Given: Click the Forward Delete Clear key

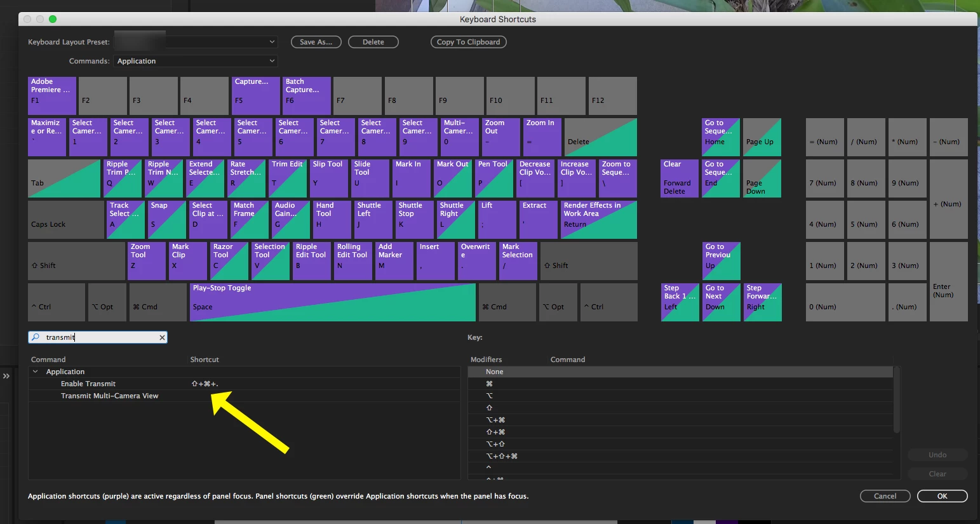Looking at the screenshot, I should pyautogui.click(x=680, y=178).
